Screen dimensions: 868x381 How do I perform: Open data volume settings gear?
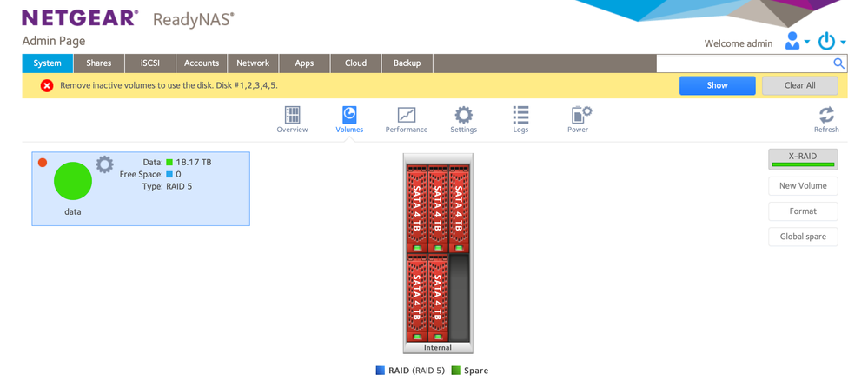(x=104, y=164)
